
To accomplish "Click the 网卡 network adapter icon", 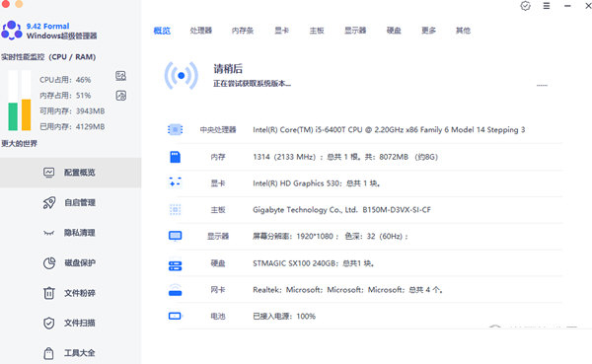I will pos(175,290).
